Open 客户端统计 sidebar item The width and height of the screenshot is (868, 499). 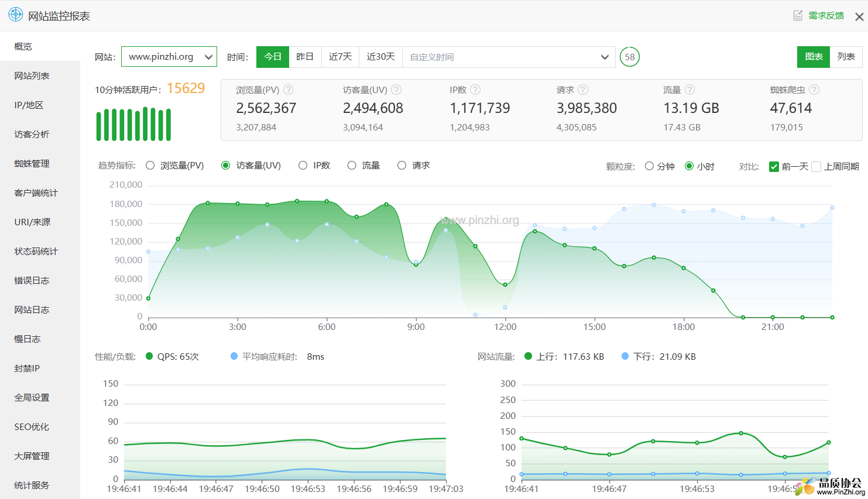[x=40, y=192]
